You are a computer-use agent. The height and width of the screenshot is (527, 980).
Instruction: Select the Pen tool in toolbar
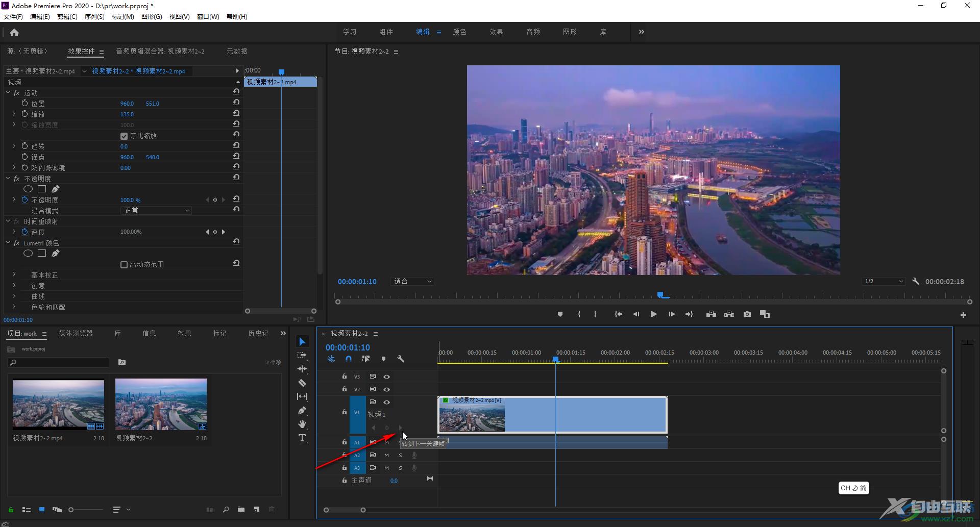(x=302, y=410)
